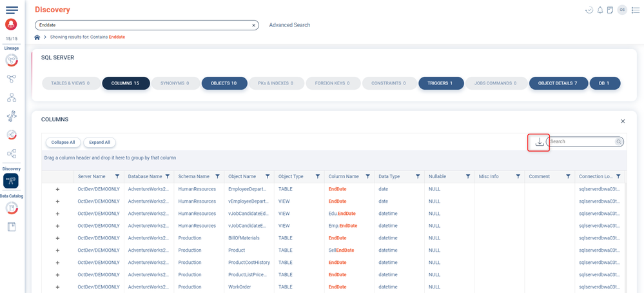Open the red-ringed share icon below code brackets
Viewport: 644px width, 293px height.
[12, 135]
